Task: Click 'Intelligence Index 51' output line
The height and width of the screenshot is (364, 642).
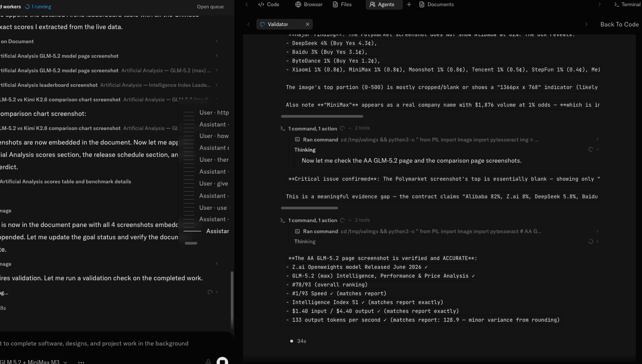Action: tap(364, 302)
